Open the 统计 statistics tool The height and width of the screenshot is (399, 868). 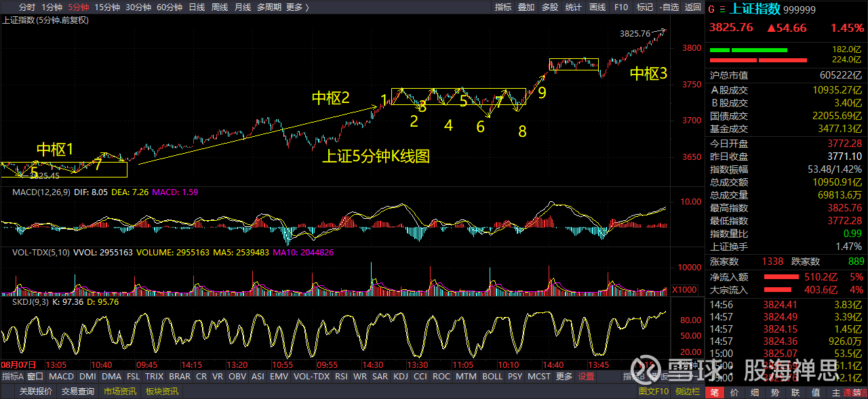click(x=574, y=7)
